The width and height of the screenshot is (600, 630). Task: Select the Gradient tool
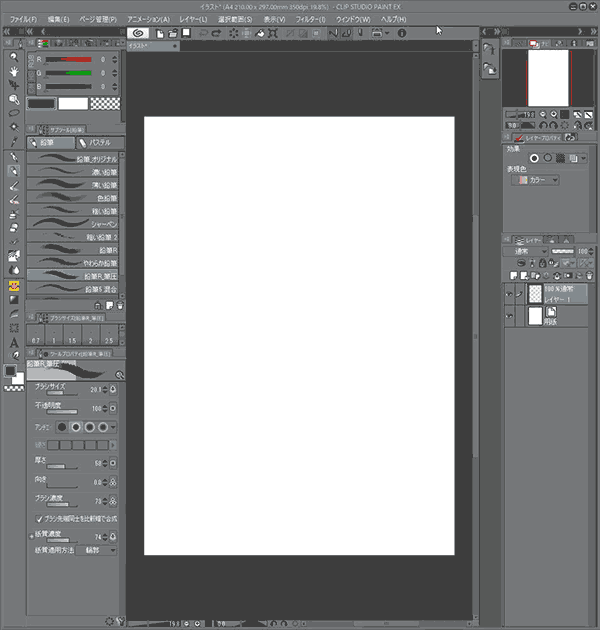(x=14, y=300)
